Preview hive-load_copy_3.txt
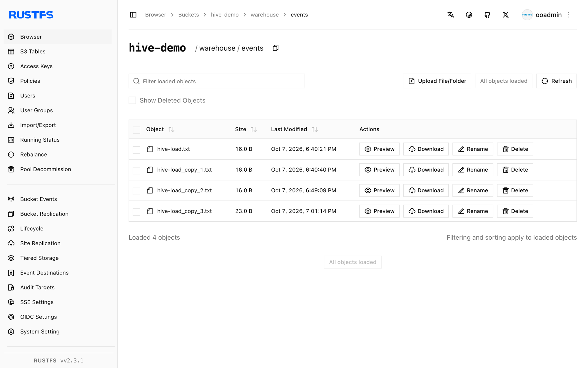This screenshot has height=368, width=588. tap(379, 211)
